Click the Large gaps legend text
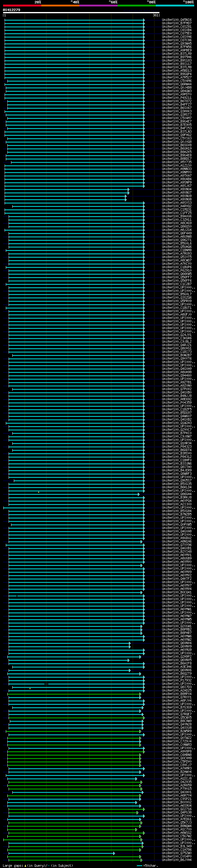Screen dimensions: 197x868 [38, 866]
